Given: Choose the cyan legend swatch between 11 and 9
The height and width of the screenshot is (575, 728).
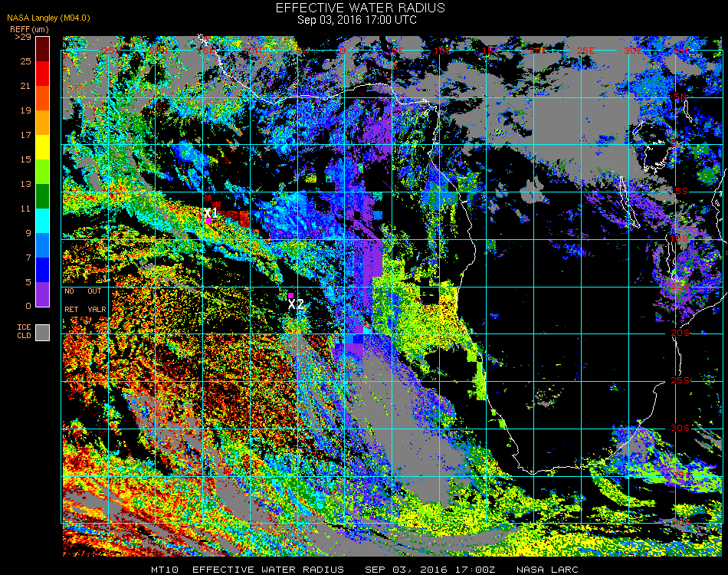Looking at the screenshot, I should click(x=43, y=221).
